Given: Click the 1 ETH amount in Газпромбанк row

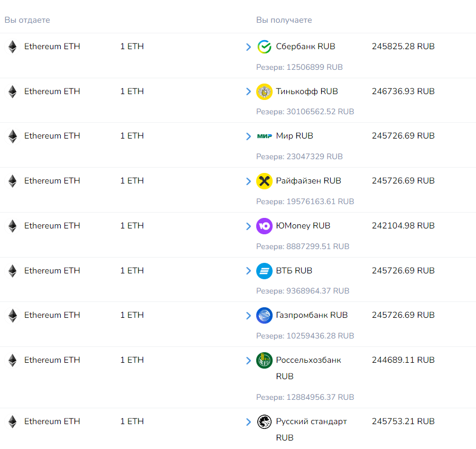Looking at the screenshot, I should point(132,315).
